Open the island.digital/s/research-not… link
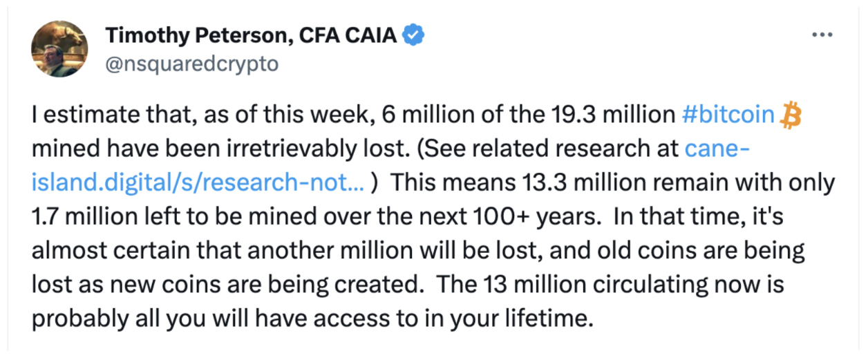This screenshot has width=868, height=358. (x=198, y=182)
